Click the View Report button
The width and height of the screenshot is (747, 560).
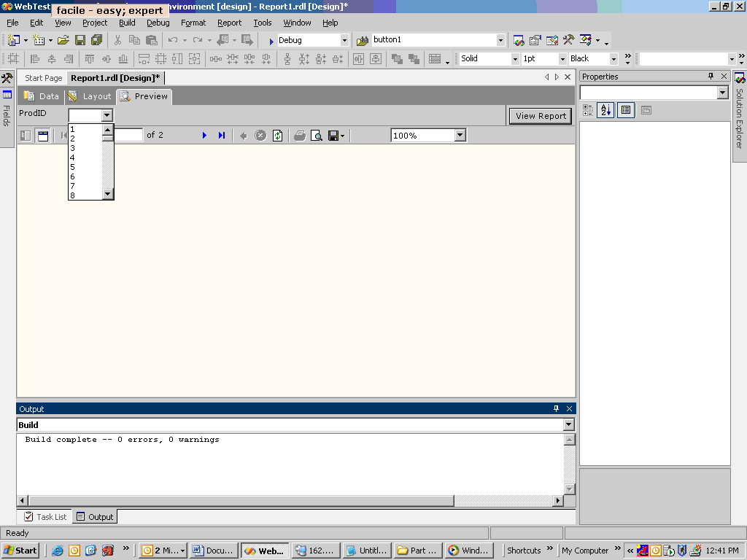541,116
